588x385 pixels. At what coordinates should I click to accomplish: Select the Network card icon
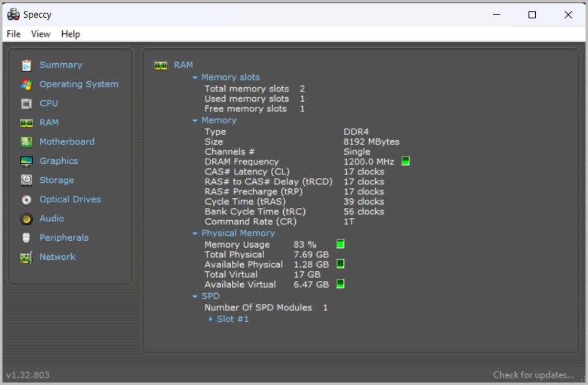point(26,257)
